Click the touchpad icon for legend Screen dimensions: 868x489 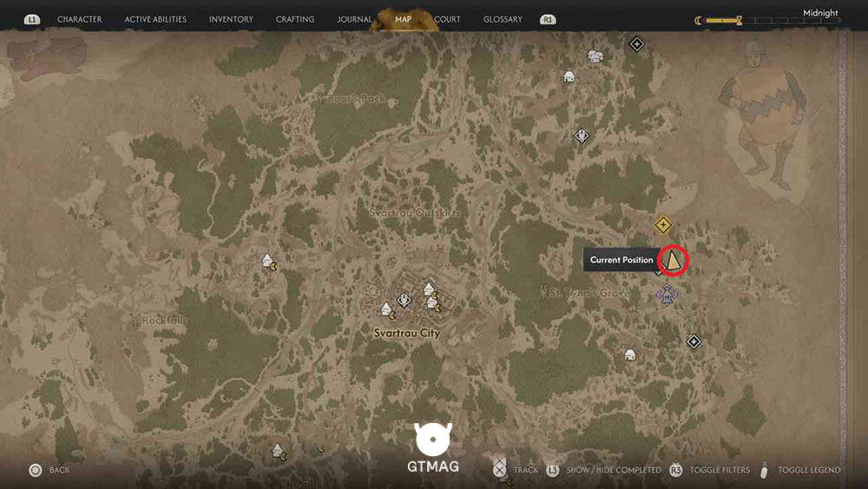[765, 470]
